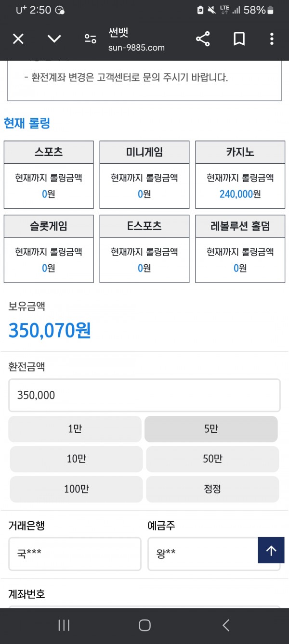This screenshot has height=644, width=289.
Task: Open Android recent apps button
Action: click(x=64, y=625)
